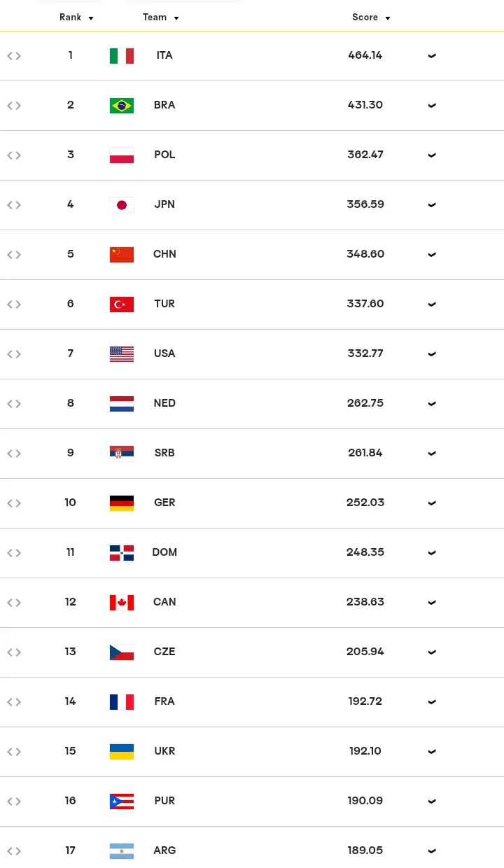This screenshot has height=868, width=504.
Task: Expand the UKR row details chevron
Action: [432, 752]
